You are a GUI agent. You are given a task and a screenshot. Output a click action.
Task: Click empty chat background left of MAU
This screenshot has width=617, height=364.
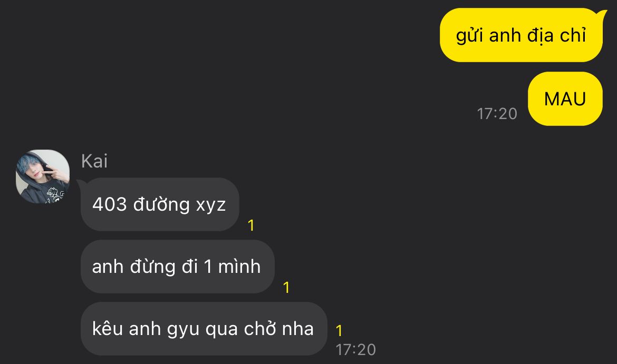point(275,99)
